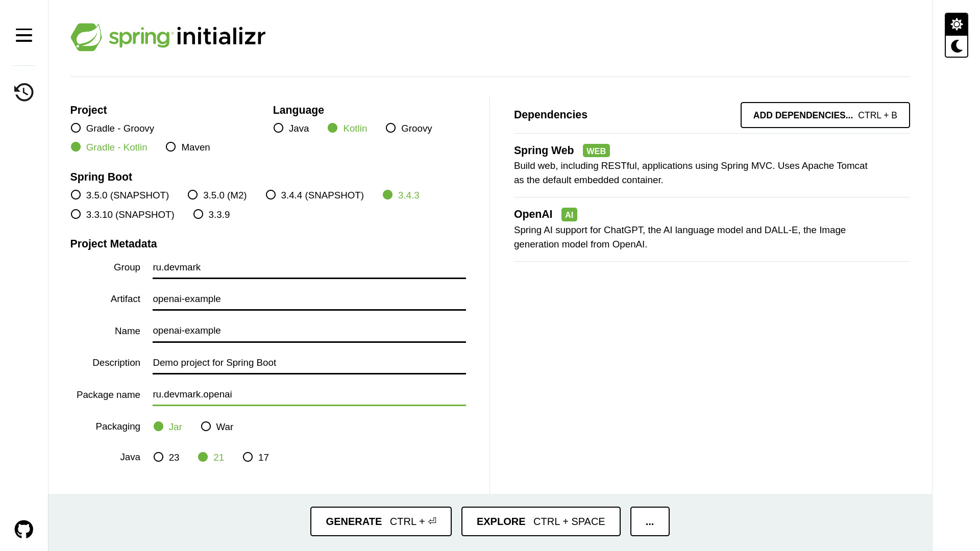Image resolution: width=980 pixels, height=551 pixels.
Task: Open the history clock icon
Action: click(24, 92)
